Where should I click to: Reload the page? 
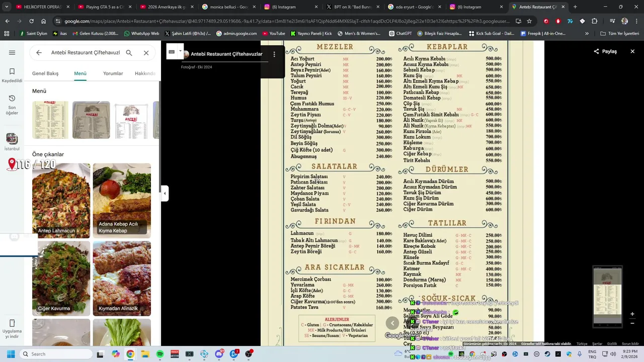point(31,21)
